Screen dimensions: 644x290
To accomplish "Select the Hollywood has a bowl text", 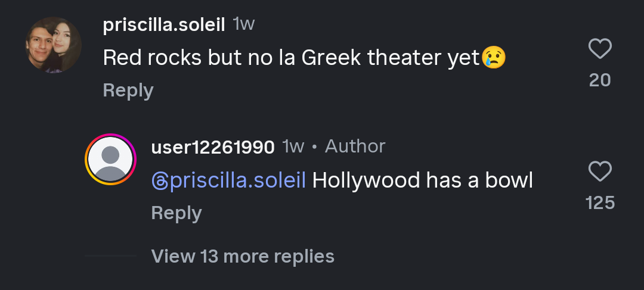I will (422, 180).
